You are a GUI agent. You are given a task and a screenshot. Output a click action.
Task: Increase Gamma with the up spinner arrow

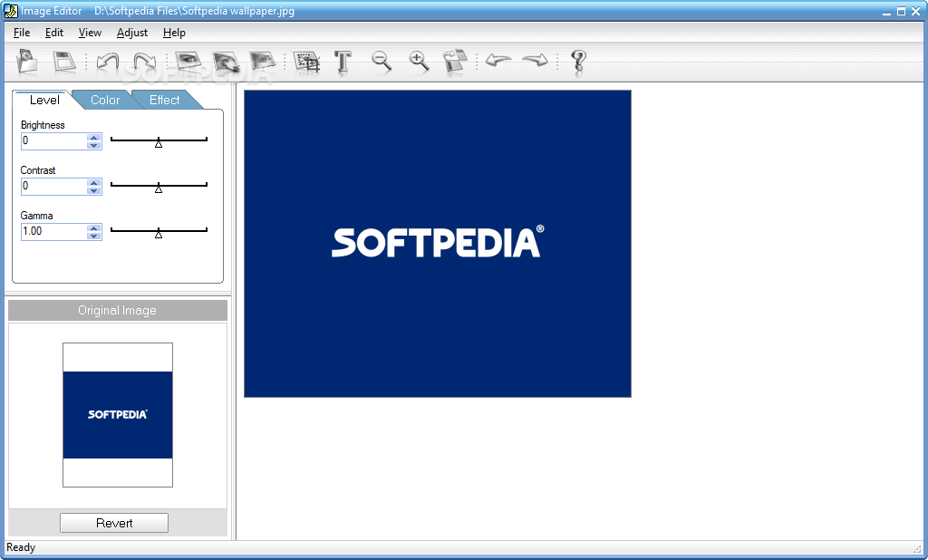tap(93, 228)
